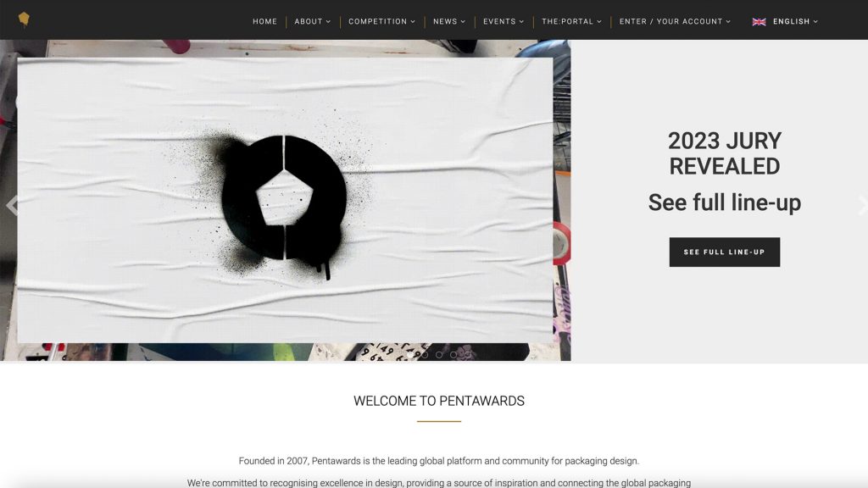Click the 2023 Jury Revealed heading

pyautogui.click(x=724, y=153)
